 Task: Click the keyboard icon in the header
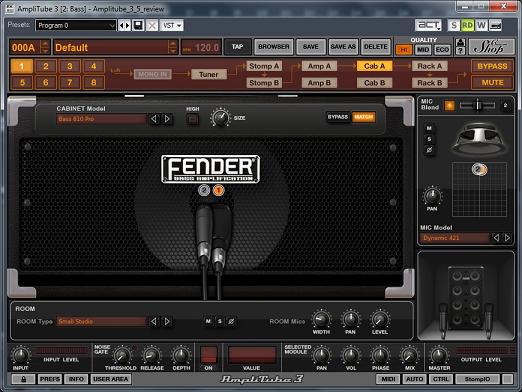coord(495,25)
